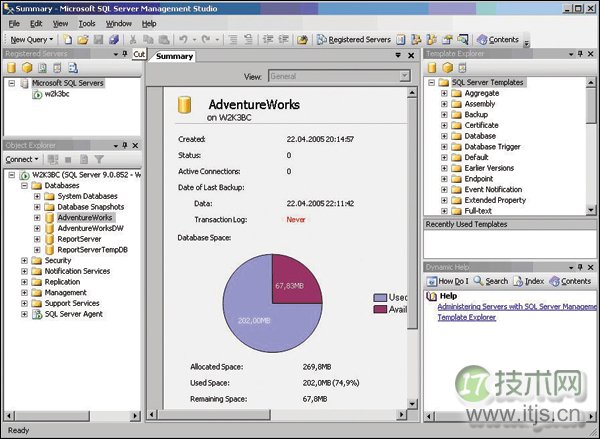This screenshot has height=439, width=600.
Task: Toggle auto-hide pin on Dynamic Help panel
Action: point(580,267)
